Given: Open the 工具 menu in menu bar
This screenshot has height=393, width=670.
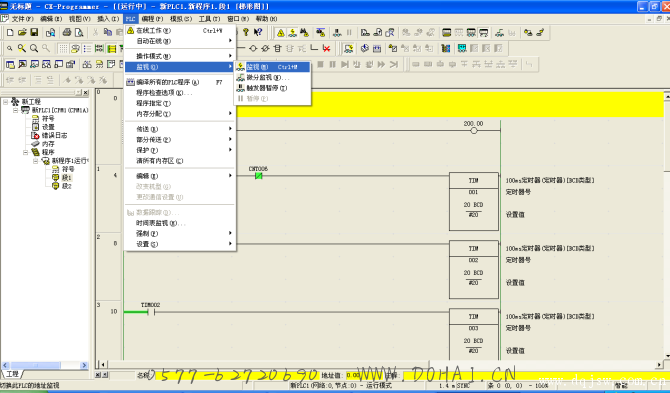Looking at the screenshot, I should (x=209, y=19).
